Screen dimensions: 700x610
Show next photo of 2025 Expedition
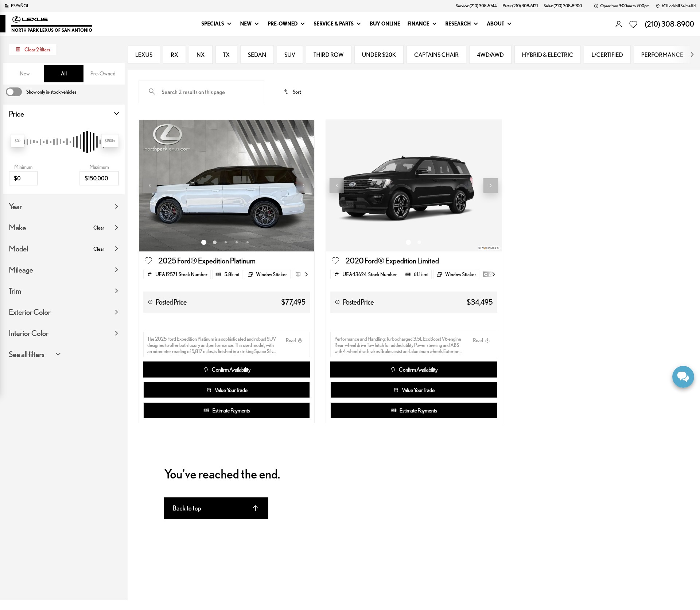click(303, 185)
